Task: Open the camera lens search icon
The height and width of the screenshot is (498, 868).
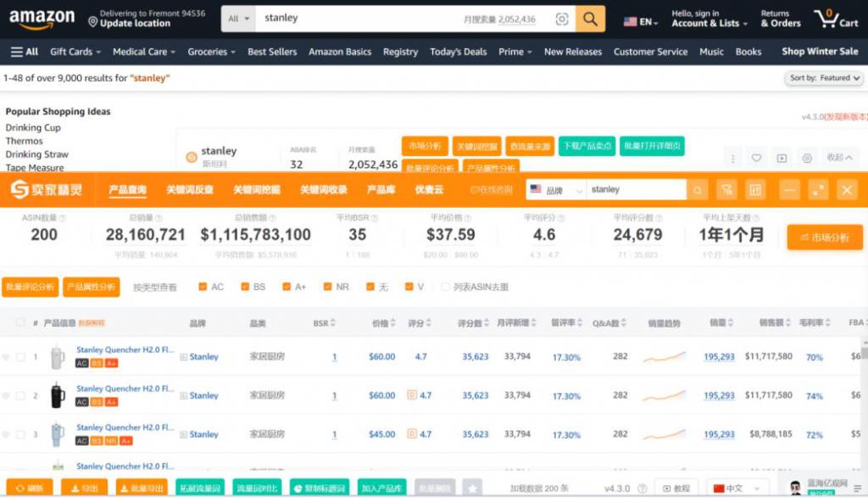Action: [562, 20]
